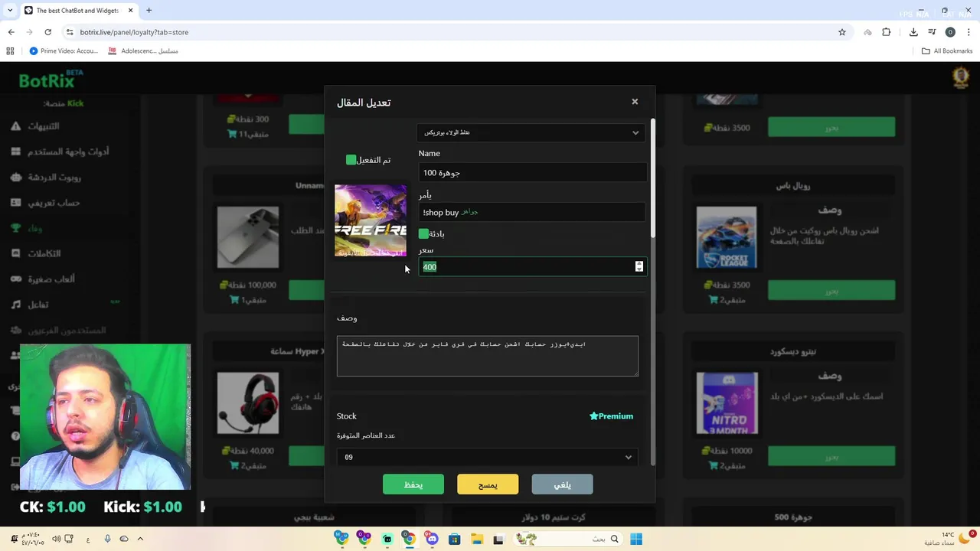Open the loyalty points type dropdown
This screenshot has width=980, height=551.
click(x=531, y=132)
